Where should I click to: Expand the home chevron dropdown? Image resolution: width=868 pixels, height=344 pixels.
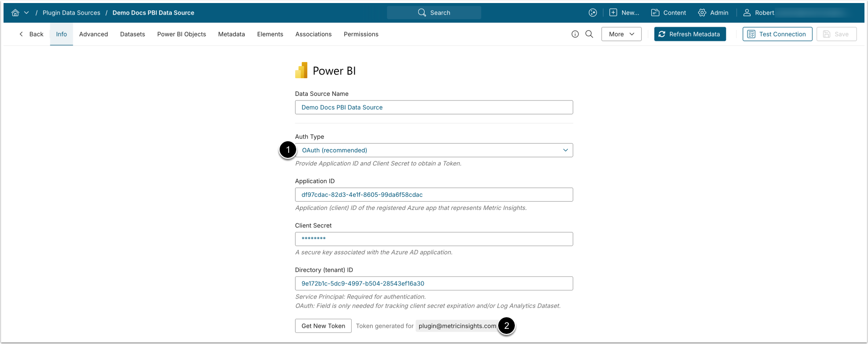(x=26, y=13)
